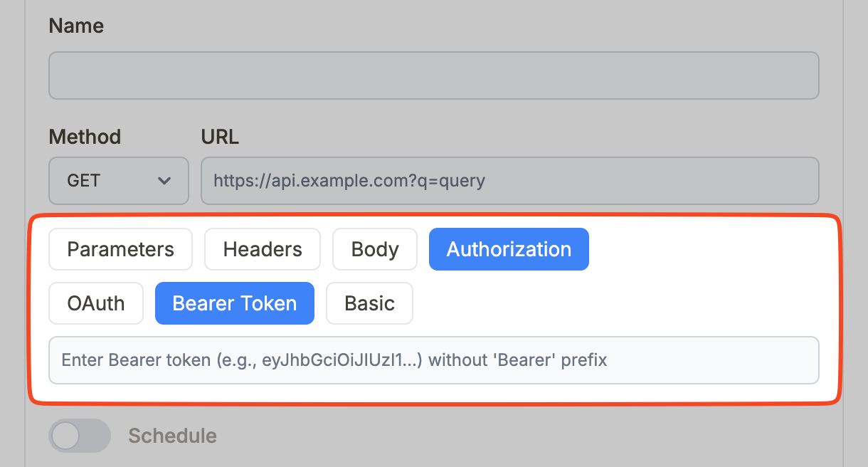Click the round knob of Schedule switch
The height and width of the screenshot is (467, 868).
tap(66, 436)
